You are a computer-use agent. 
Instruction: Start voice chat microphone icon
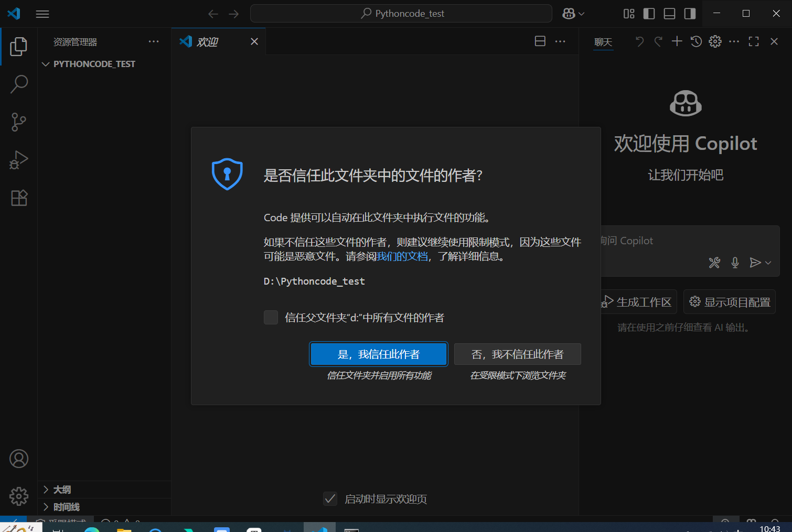click(x=735, y=263)
